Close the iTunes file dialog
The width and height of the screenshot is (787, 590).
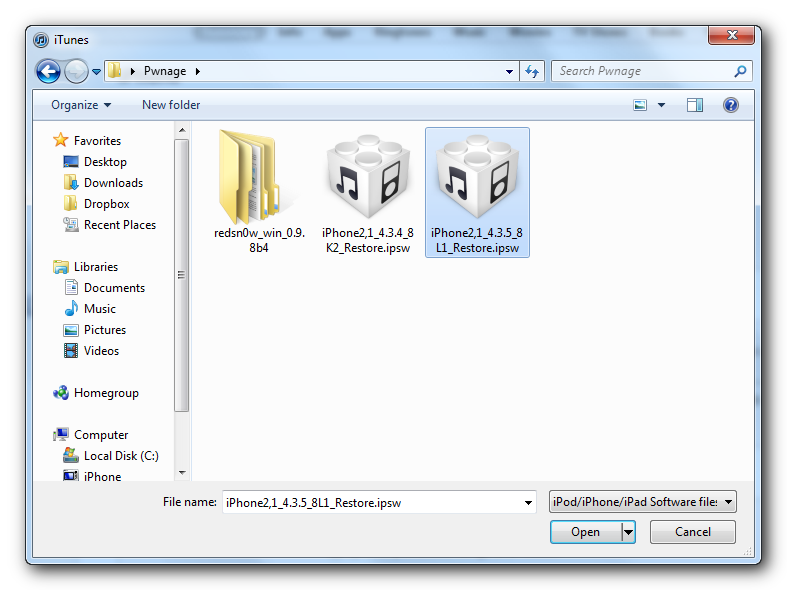pyautogui.click(x=731, y=35)
